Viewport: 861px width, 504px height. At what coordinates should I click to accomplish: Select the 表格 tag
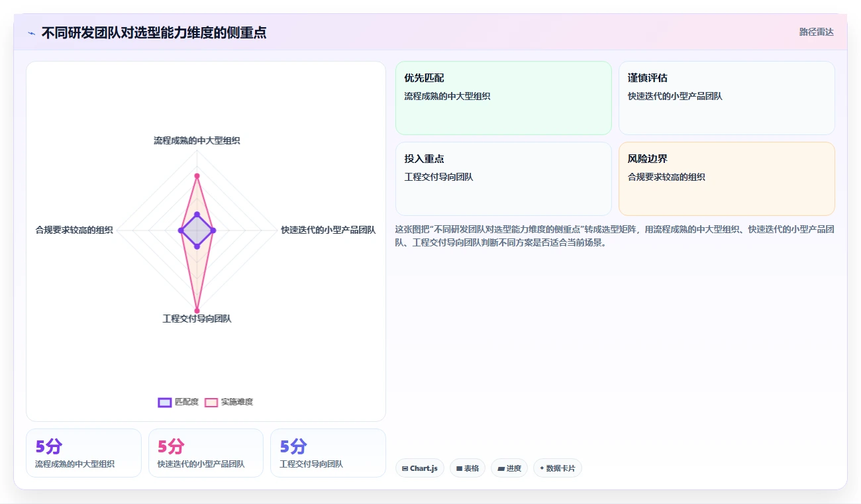[x=468, y=468]
